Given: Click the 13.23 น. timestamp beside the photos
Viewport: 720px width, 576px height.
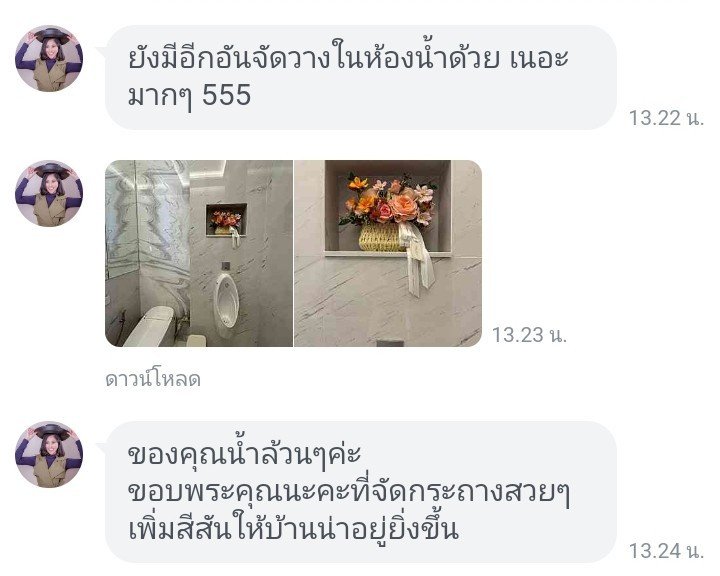Looking at the screenshot, I should click(529, 335).
